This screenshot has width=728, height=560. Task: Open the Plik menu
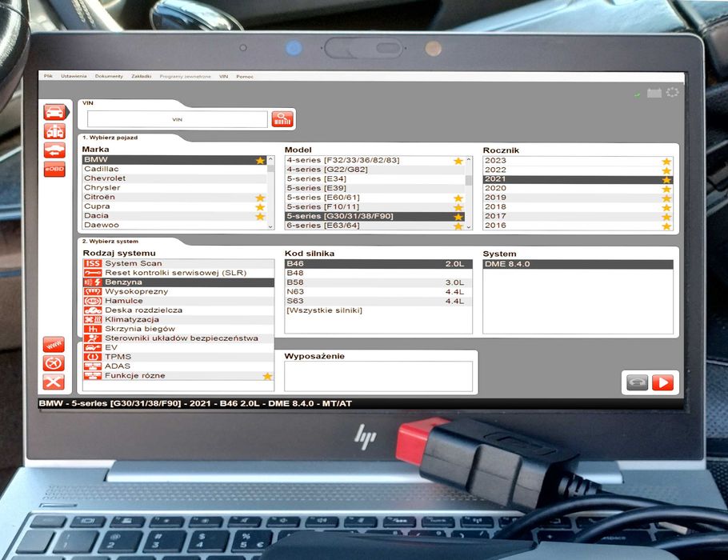click(x=48, y=76)
